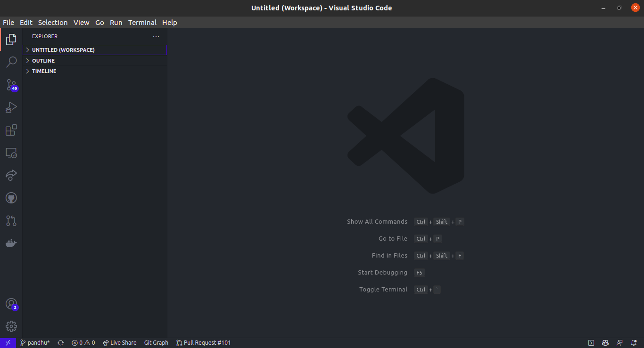Open errors and warnings count in status bar
This screenshot has height=348, width=644.
[83, 343]
